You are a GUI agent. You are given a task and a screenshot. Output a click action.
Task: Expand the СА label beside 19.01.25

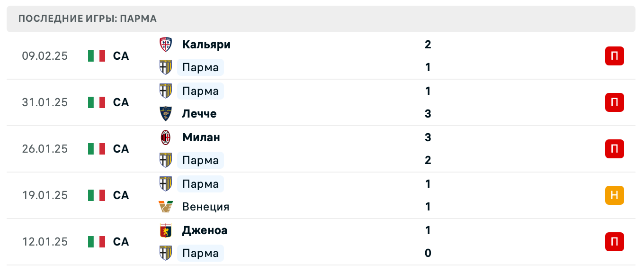click(x=120, y=195)
